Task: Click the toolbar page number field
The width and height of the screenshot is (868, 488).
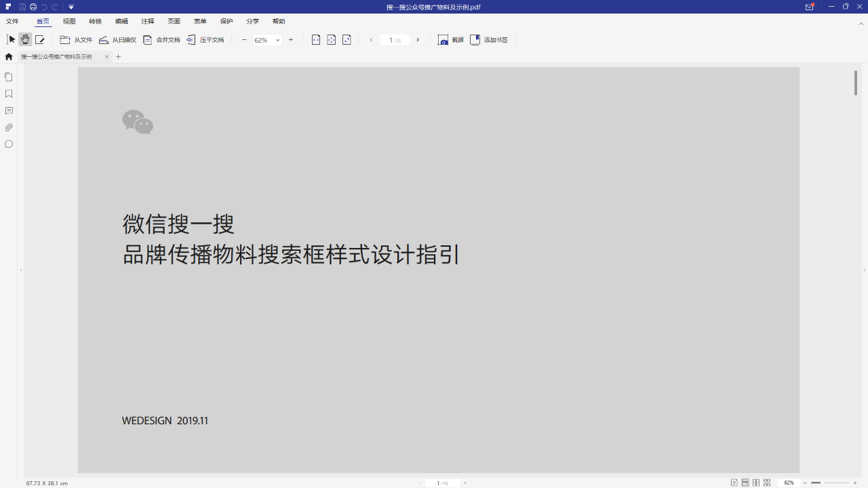Action: pos(395,40)
